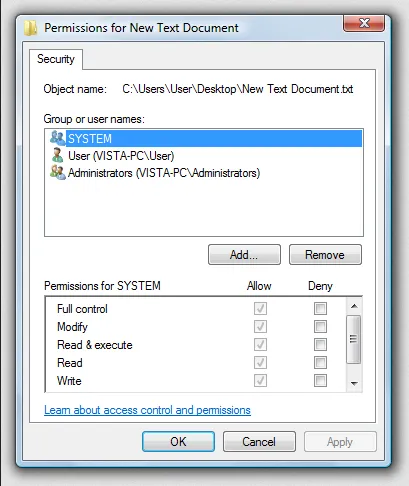Toggle Allow checkbox for Full control
409x486 pixels.
pos(260,309)
